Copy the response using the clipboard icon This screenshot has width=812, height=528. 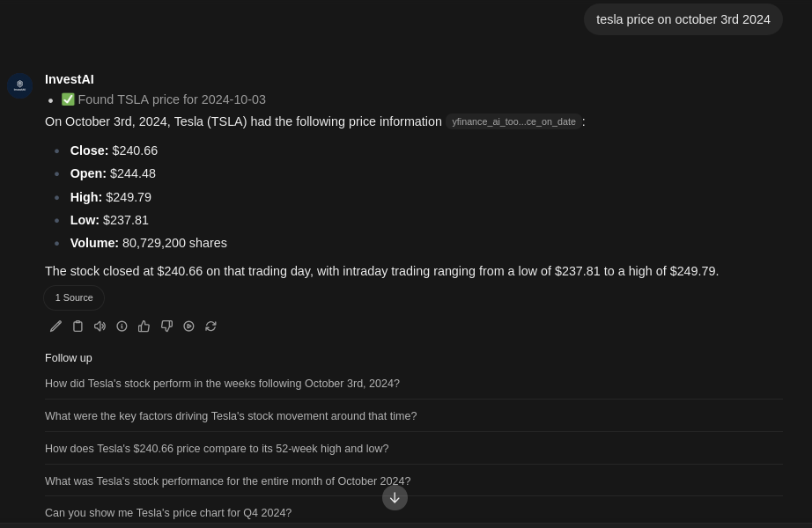pyautogui.click(x=78, y=326)
